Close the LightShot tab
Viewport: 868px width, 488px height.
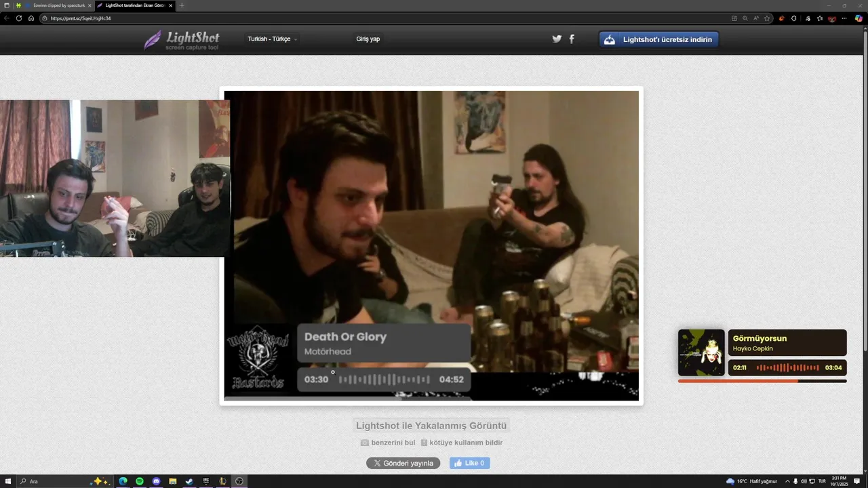click(171, 5)
